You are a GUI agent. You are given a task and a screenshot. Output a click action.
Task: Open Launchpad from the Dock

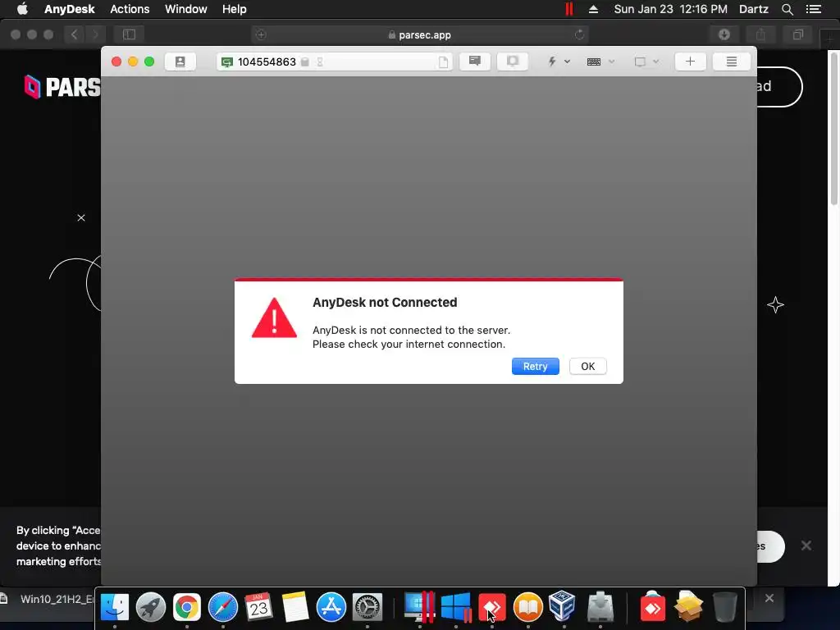click(151, 607)
